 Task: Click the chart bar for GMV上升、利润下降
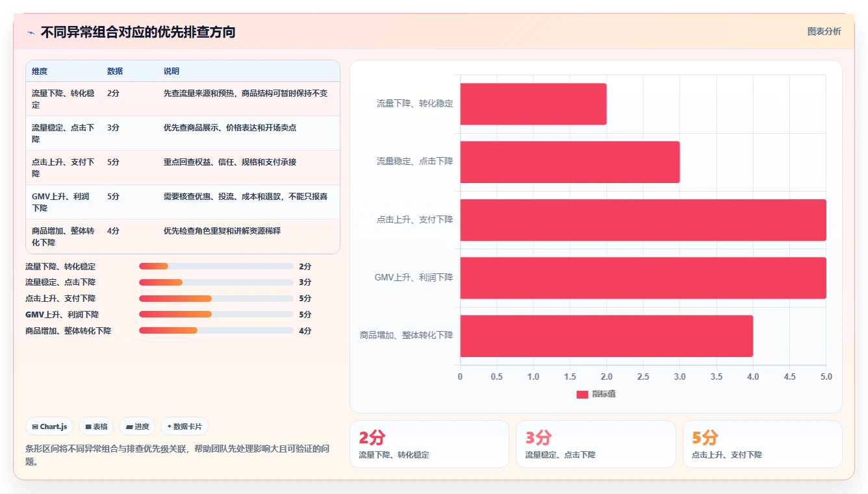click(x=643, y=278)
